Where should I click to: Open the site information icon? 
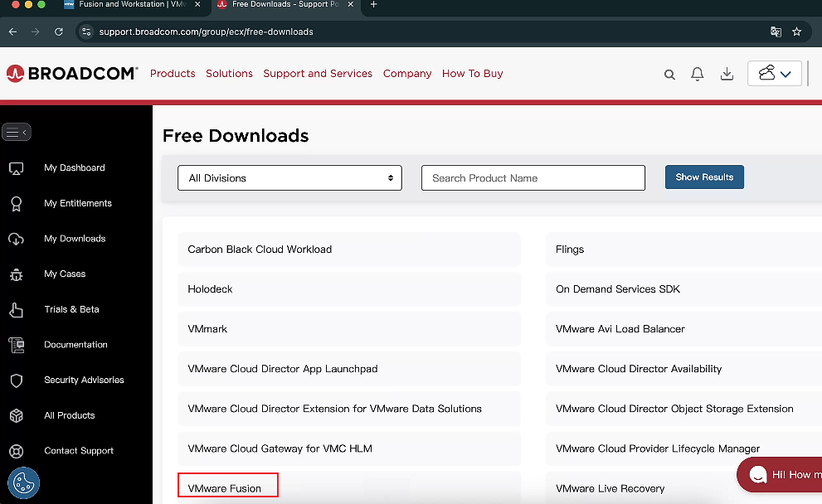(86, 32)
